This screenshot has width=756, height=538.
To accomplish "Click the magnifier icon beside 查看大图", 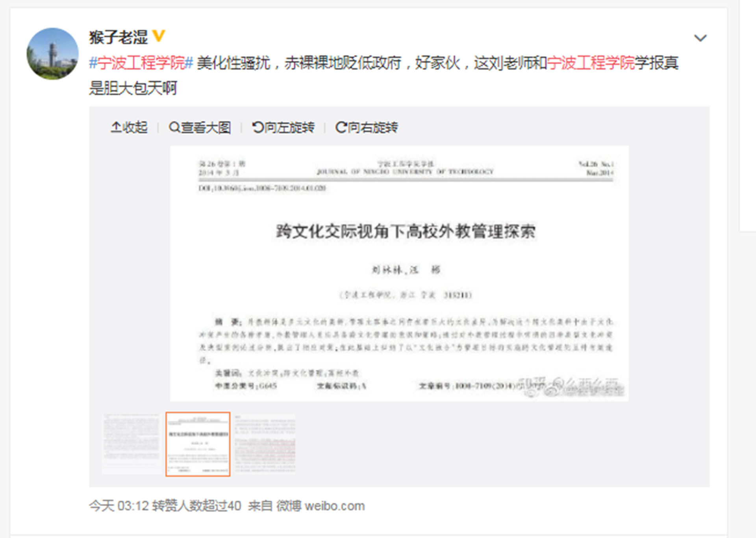I will pyautogui.click(x=174, y=127).
